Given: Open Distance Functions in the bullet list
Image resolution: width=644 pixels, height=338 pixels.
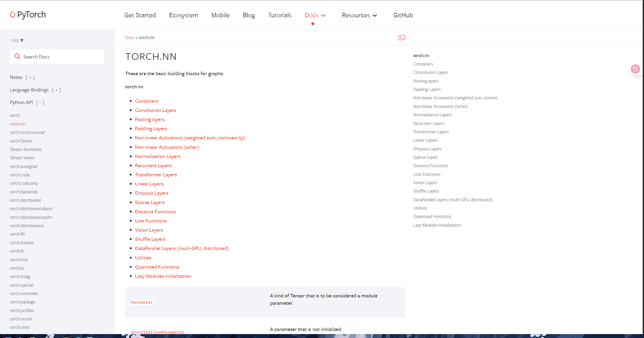Looking at the screenshot, I should pyautogui.click(x=155, y=212).
